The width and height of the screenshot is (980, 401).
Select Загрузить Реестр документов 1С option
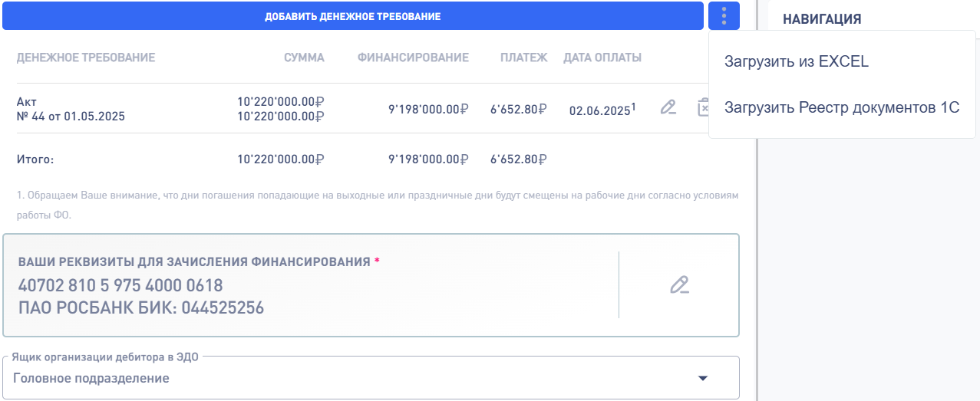click(842, 107)
